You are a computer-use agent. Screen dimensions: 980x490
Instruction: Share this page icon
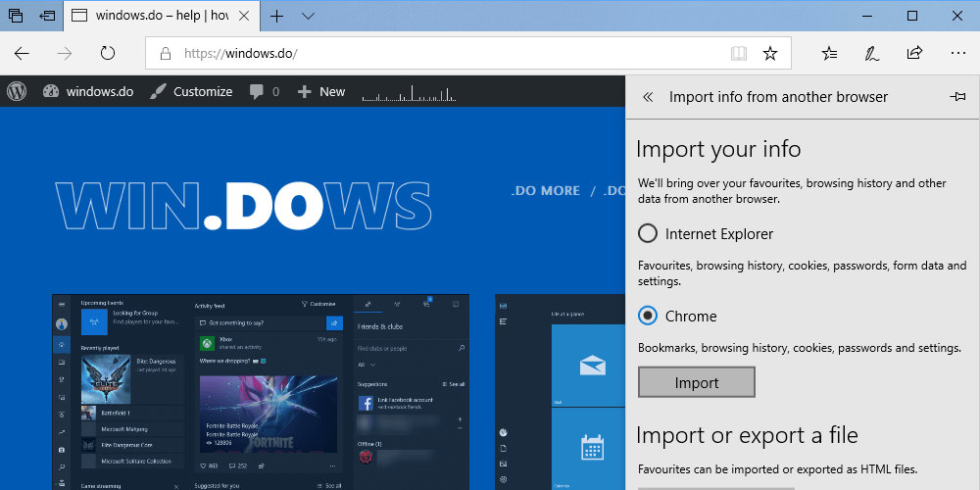coord(914,53)
